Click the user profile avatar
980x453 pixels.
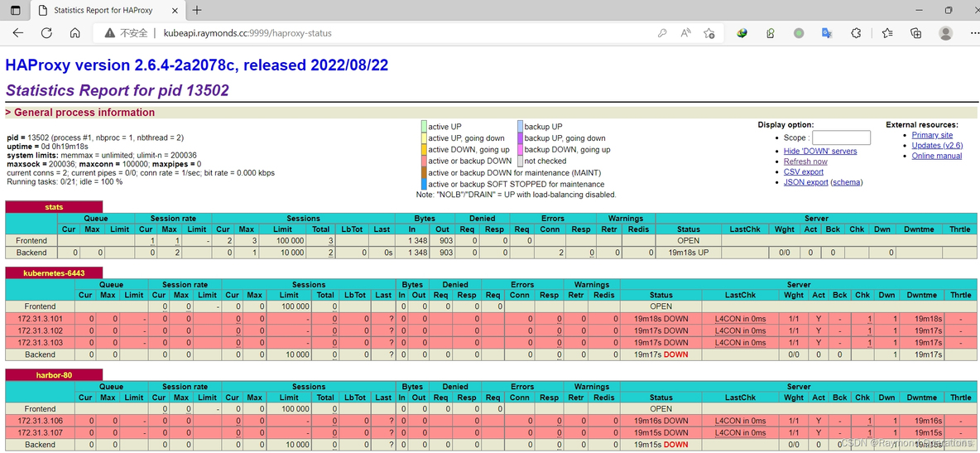[945, 33]
